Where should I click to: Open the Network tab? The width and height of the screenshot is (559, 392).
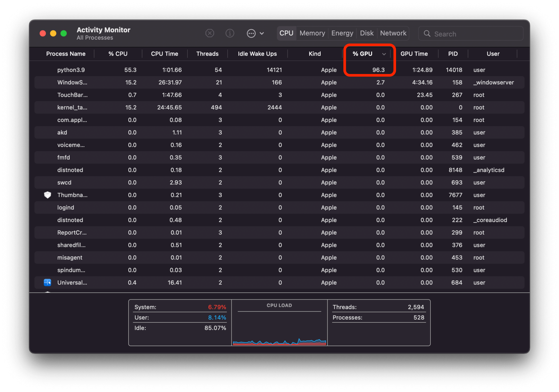point(393,33)
